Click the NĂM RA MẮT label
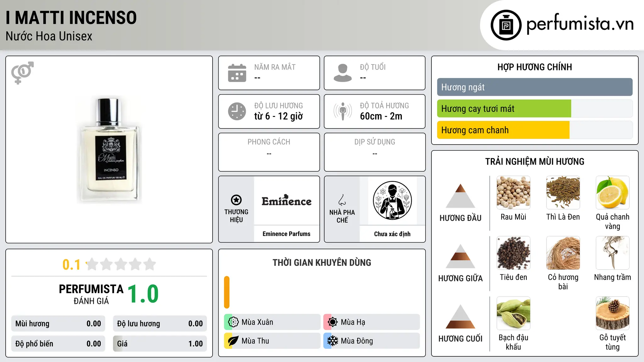This screenshot has height=362, width=644. click(x=275, y=67)
